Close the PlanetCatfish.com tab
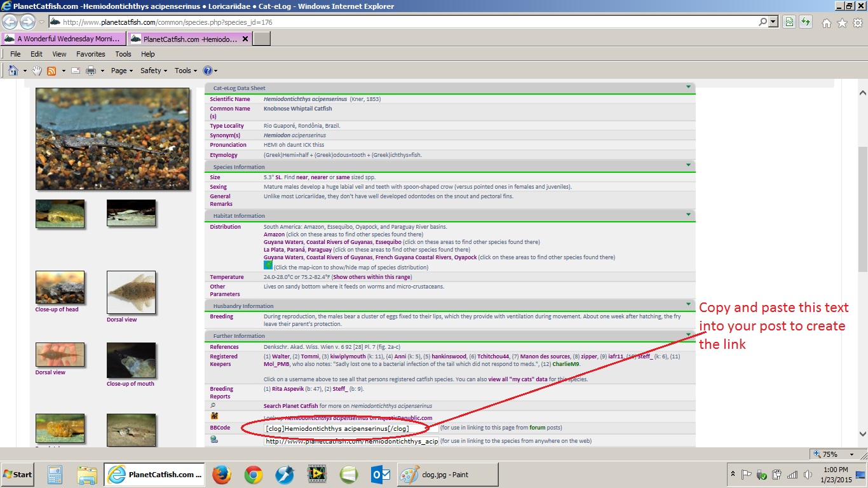This screenshot has width=868, height=488. tap(246, 39)
